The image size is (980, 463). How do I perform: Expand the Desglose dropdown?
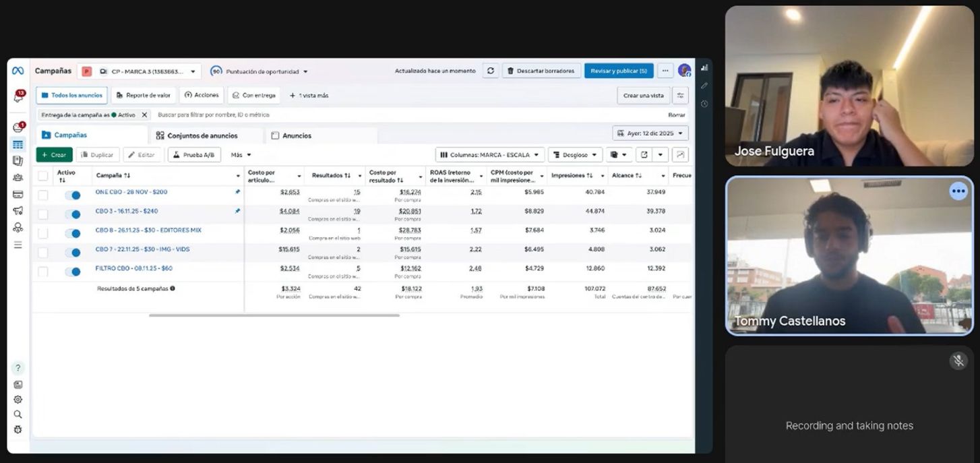tap(575, 155)
